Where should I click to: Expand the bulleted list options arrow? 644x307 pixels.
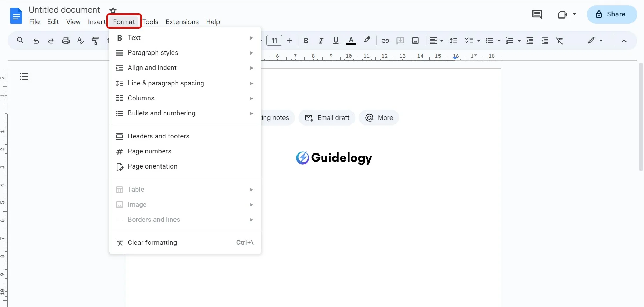(499, 41)
